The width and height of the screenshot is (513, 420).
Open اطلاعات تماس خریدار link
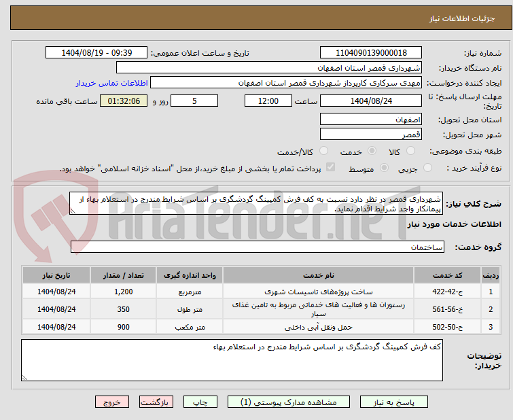pyautogui.click(x=112, y=83)
